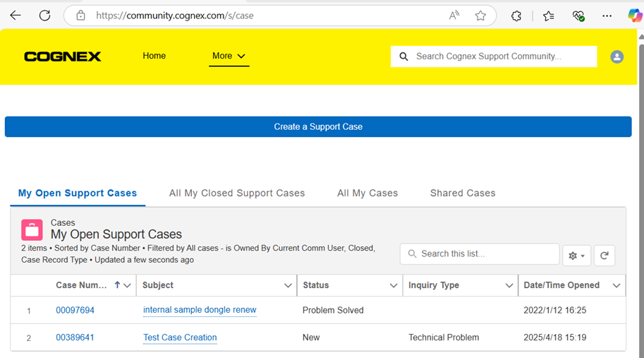Sort by the Inquiry Type column header
This screenshot has width=644, height=358.
434,285
